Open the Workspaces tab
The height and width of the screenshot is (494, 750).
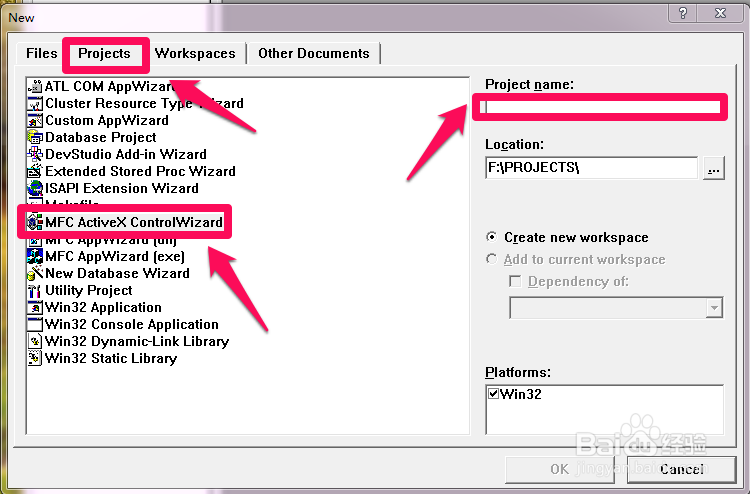click(x=195, y=53)
